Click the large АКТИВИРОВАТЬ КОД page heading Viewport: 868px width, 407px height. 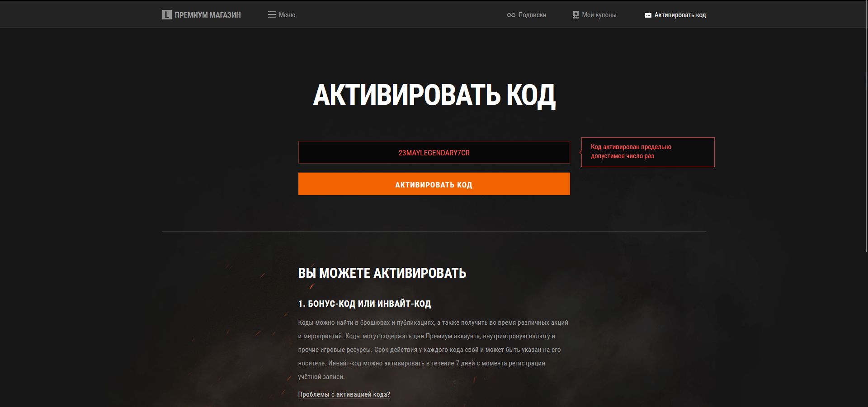coord(434,95)
